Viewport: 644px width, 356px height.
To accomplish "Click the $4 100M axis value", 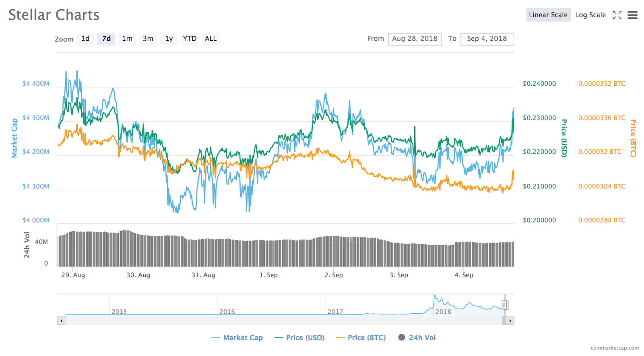I will [x=36, y=186].
